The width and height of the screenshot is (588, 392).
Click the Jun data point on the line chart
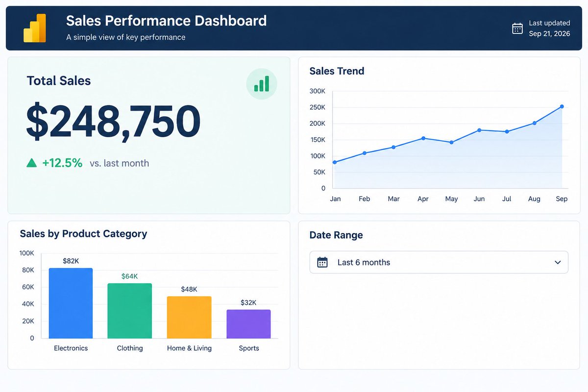pos(479,130)
